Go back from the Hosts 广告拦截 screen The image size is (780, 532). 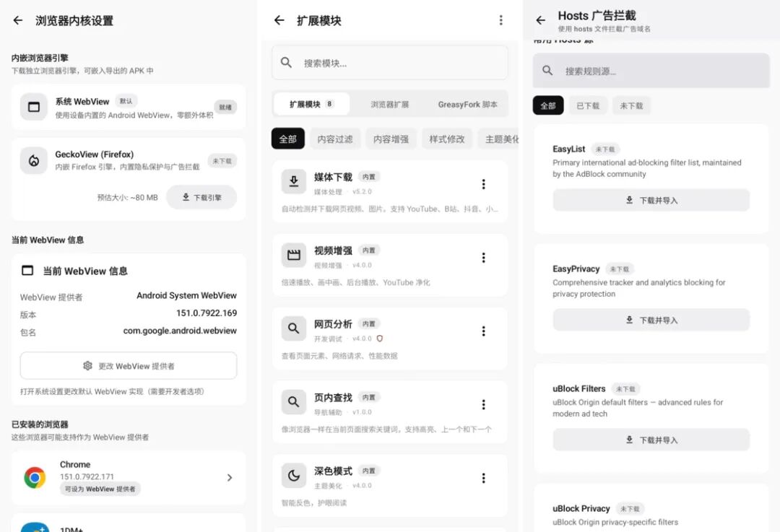tap(541, 20)
